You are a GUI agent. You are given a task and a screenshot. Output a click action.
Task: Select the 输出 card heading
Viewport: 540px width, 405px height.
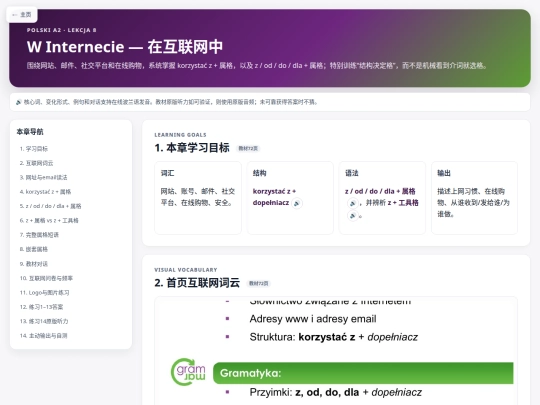click(444, 173)
